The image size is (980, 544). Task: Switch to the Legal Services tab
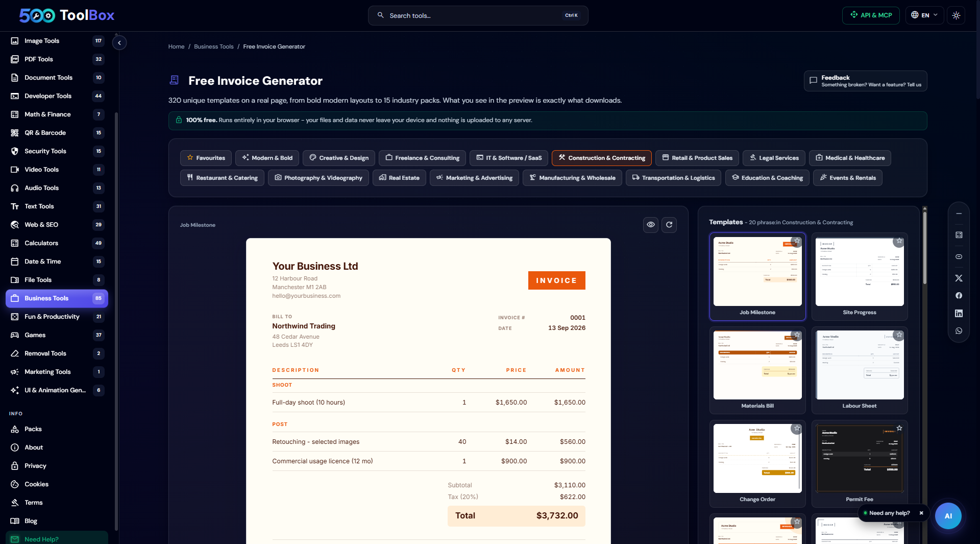(774, 158)
